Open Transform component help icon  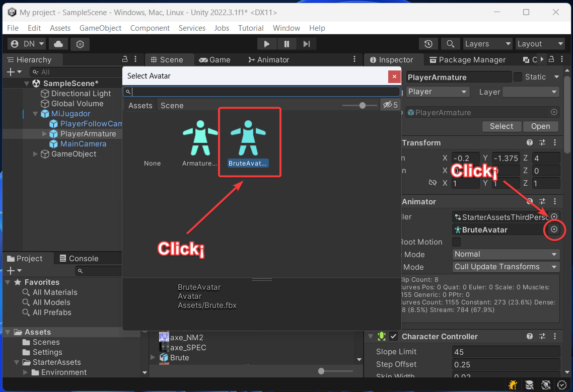point(530,143)
